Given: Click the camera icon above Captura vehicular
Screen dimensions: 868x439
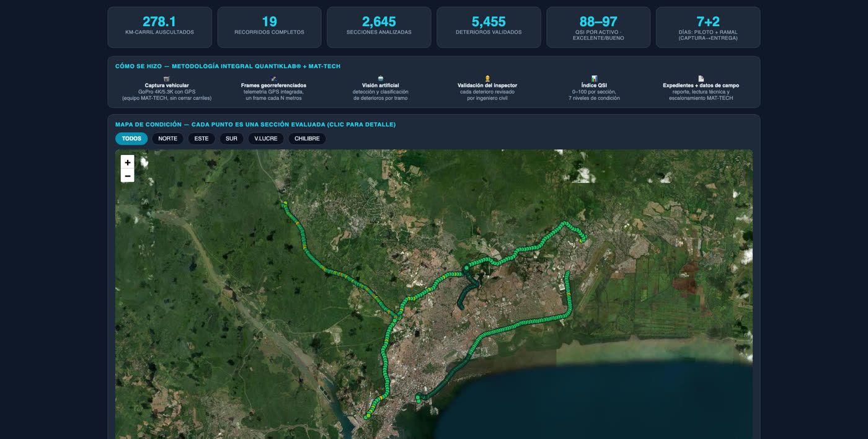Looking at the screenshot, I should [167, 79].
